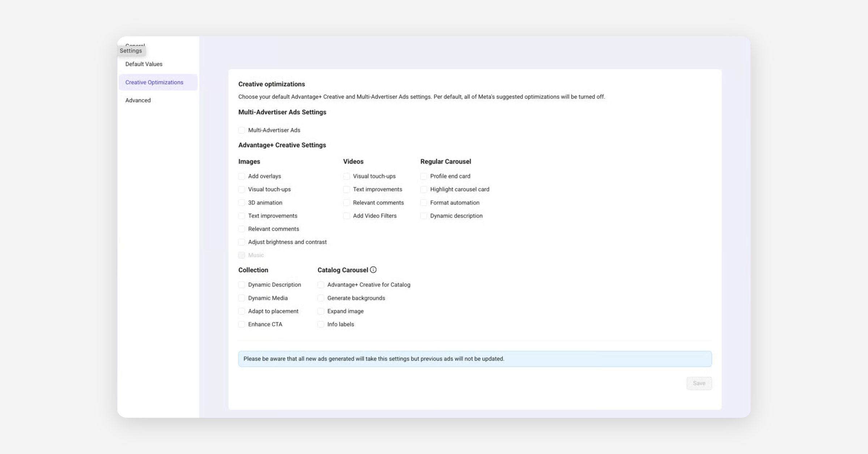Check Dynamic Media under Collection
The height and width of the screenshot is (454, 868).
coord(242,298)
